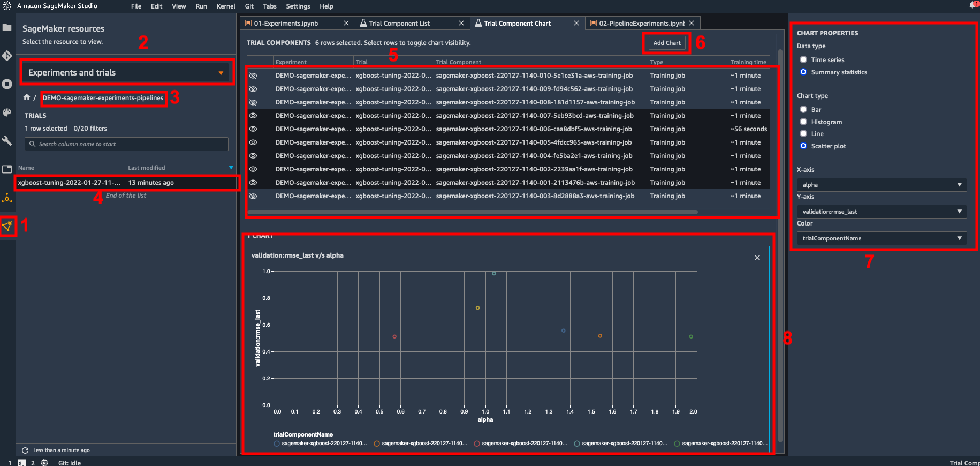Select Histogram chart type
The image size is (980, 466).
tap(803, 122)
